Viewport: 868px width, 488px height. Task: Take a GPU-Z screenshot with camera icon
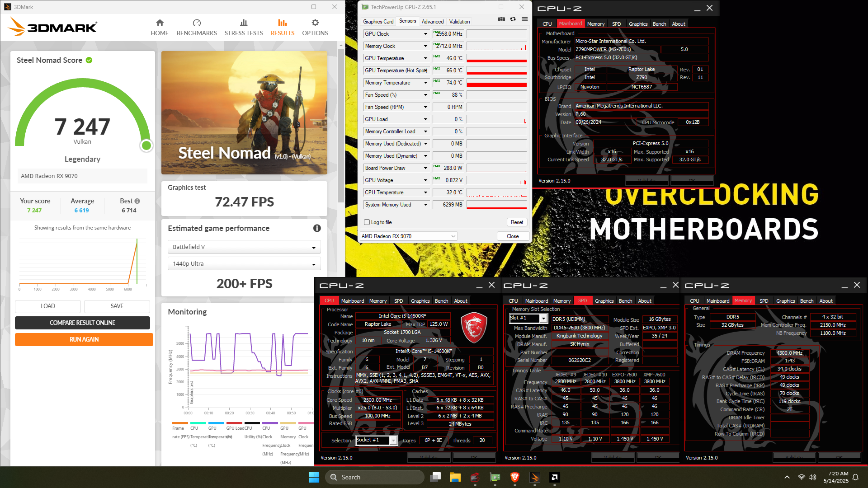[501, 19]
